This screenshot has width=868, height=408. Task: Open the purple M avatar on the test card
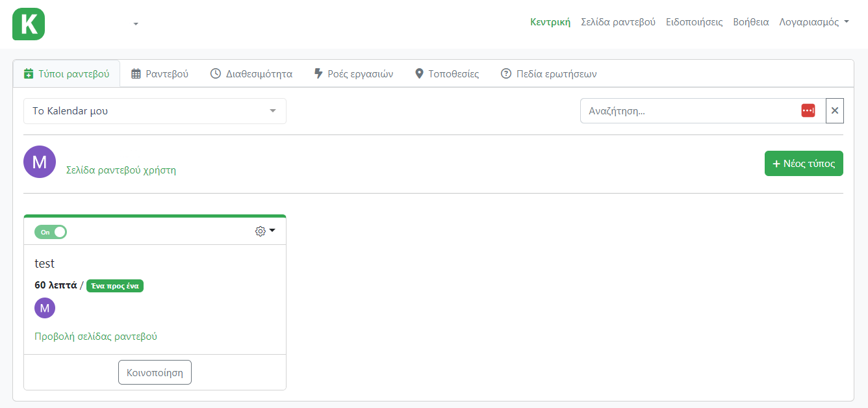tap(44, 307)
